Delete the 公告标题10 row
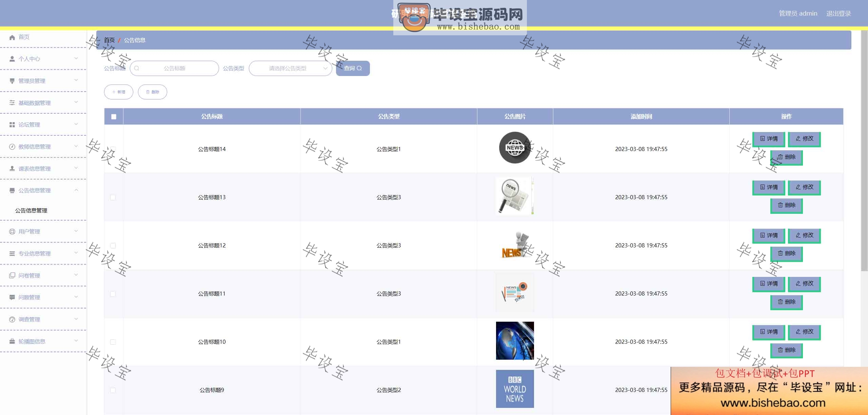The image size is (868, 415). pos(787,350)
